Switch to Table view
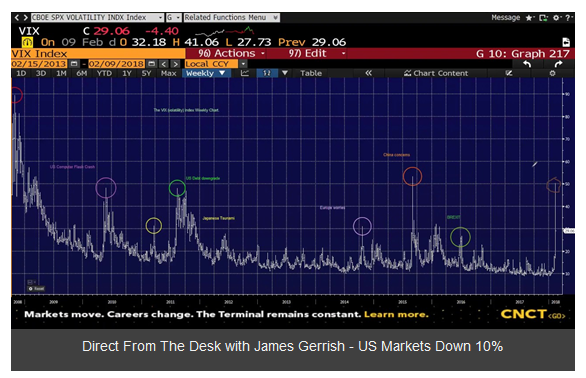586x378 pixels. tap(311, 73)
